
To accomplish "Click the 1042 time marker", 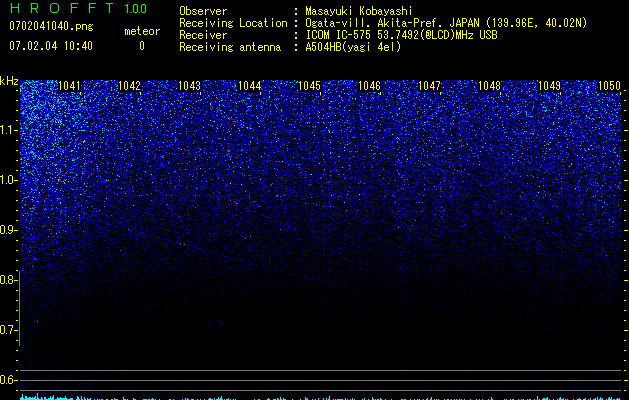I will coord(130,86).
